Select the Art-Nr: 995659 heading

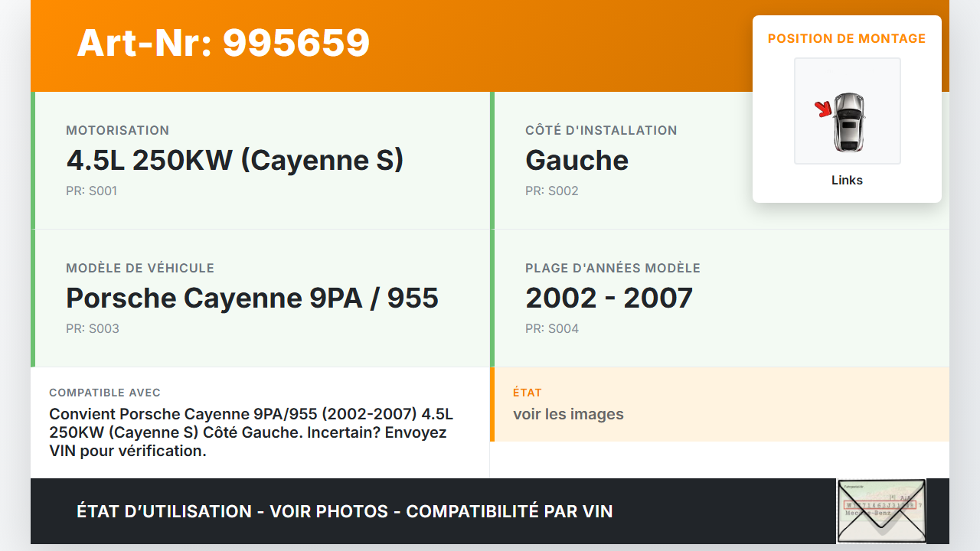pos(223,43)
